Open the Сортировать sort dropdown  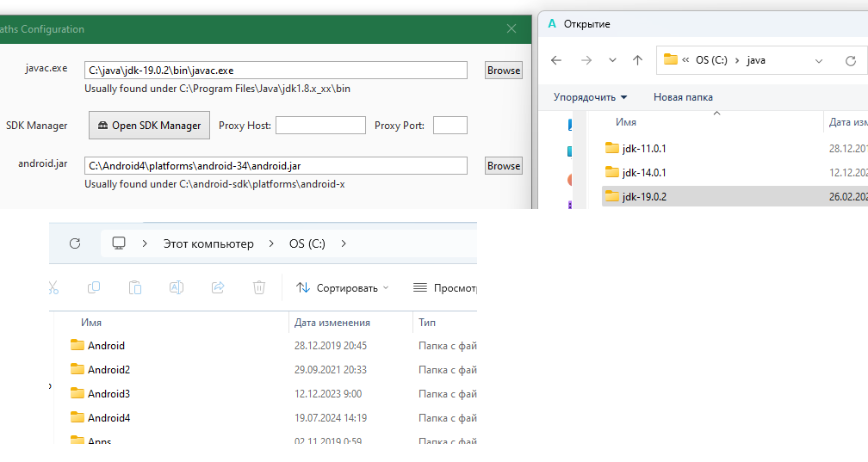[x=342, y=287]
